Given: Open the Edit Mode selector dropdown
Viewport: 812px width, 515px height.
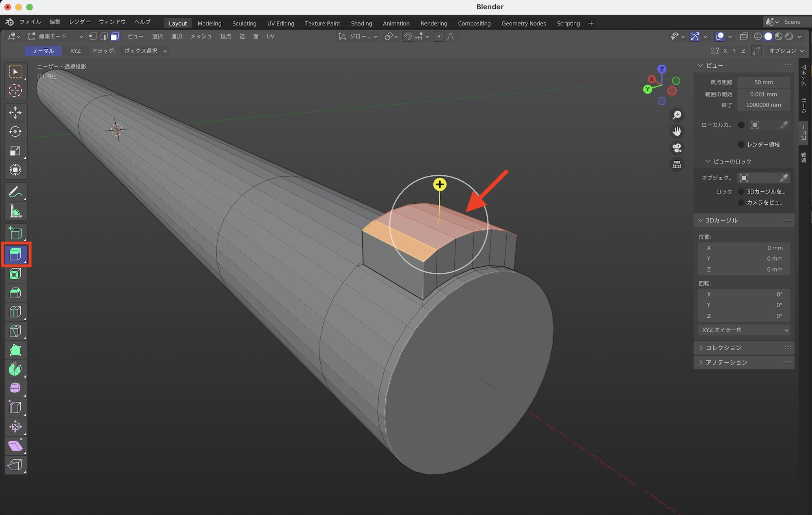Looking at the screenshot, I should [x=56, y=37].
